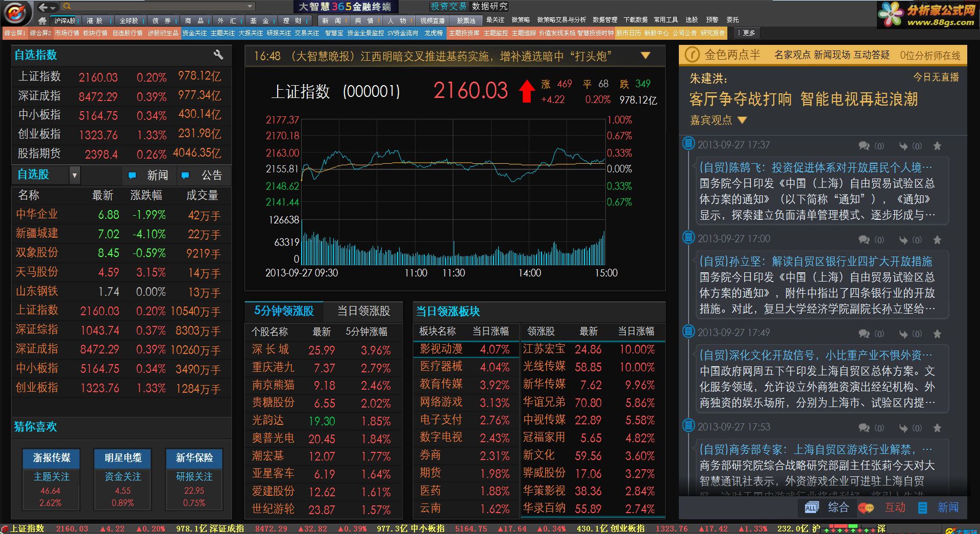Open the 新闻 top menu submenu dots

tap(346, 21)
